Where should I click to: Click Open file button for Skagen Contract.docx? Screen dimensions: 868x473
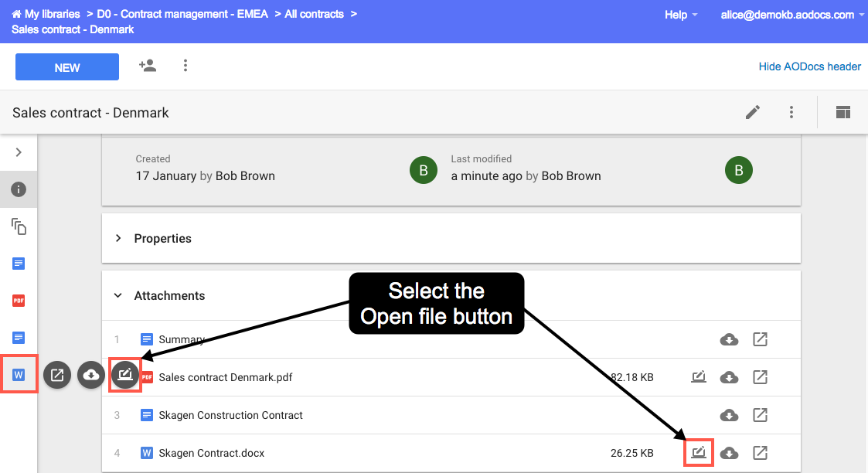[699, 453]
